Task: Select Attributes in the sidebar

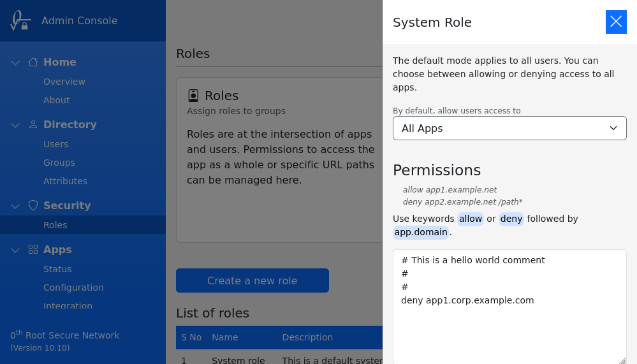Action: [65, 181]
